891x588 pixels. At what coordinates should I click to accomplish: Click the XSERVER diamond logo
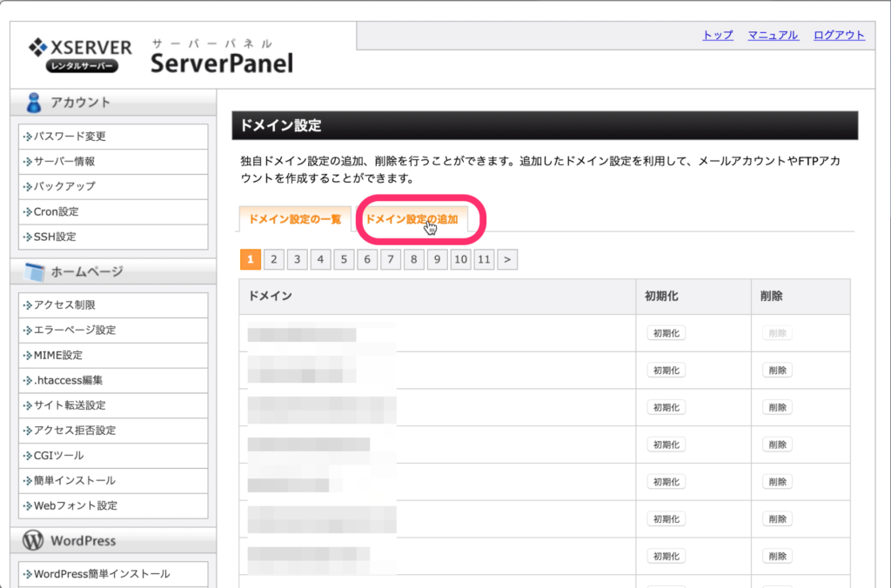(39, 48)
